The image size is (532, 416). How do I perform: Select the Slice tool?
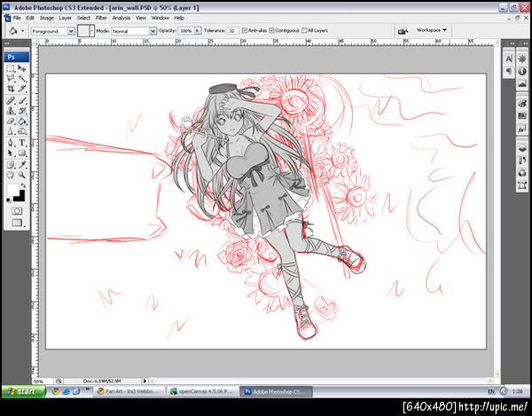(x=22, y=89)
